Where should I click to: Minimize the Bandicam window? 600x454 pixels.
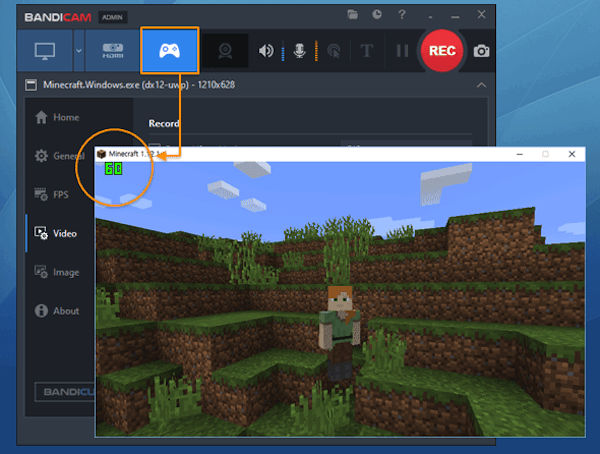coord(455,16)
